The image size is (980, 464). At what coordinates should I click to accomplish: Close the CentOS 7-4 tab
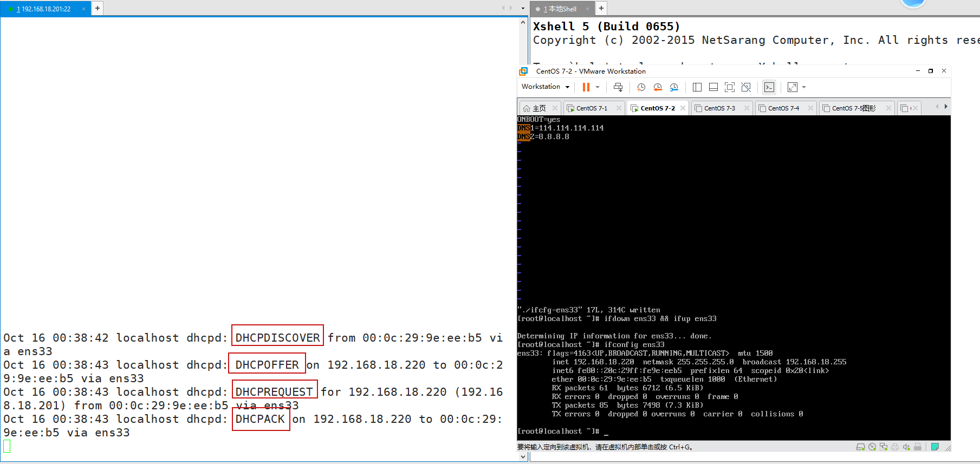[x=810, y=108]
